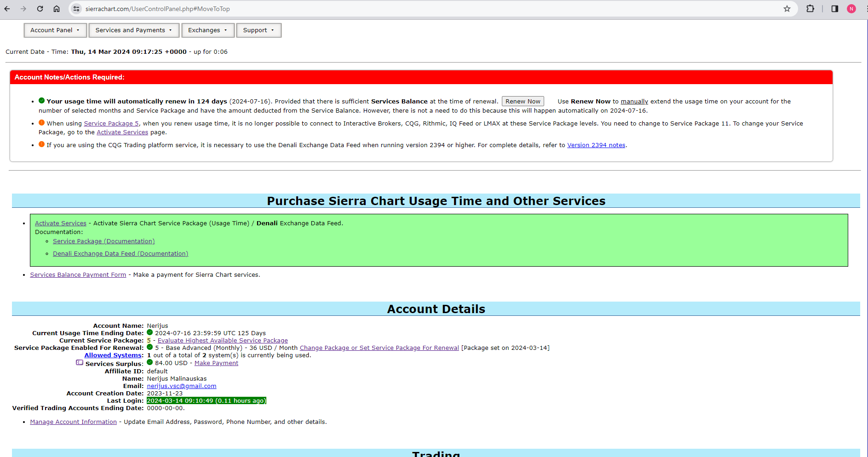Click the highlighted Last Login timestamp

coord(207,400)
